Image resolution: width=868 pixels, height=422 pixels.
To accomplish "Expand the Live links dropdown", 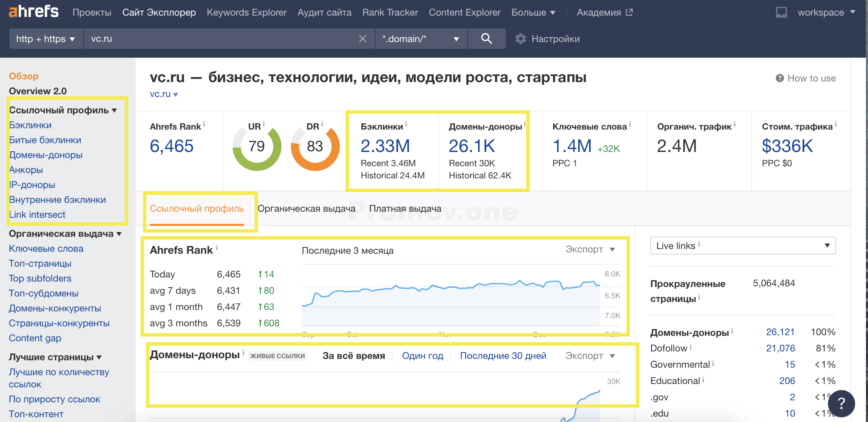I will (743, 246).
